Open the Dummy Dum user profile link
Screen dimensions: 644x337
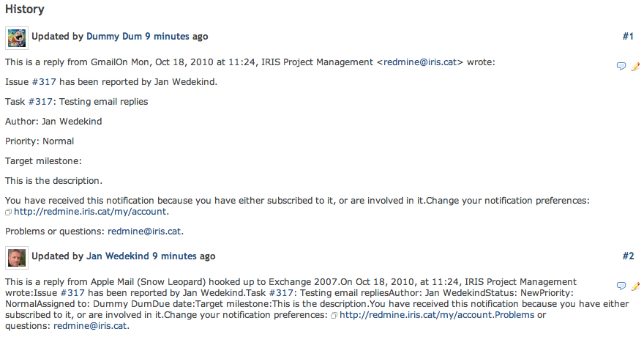tap(114, 37)
